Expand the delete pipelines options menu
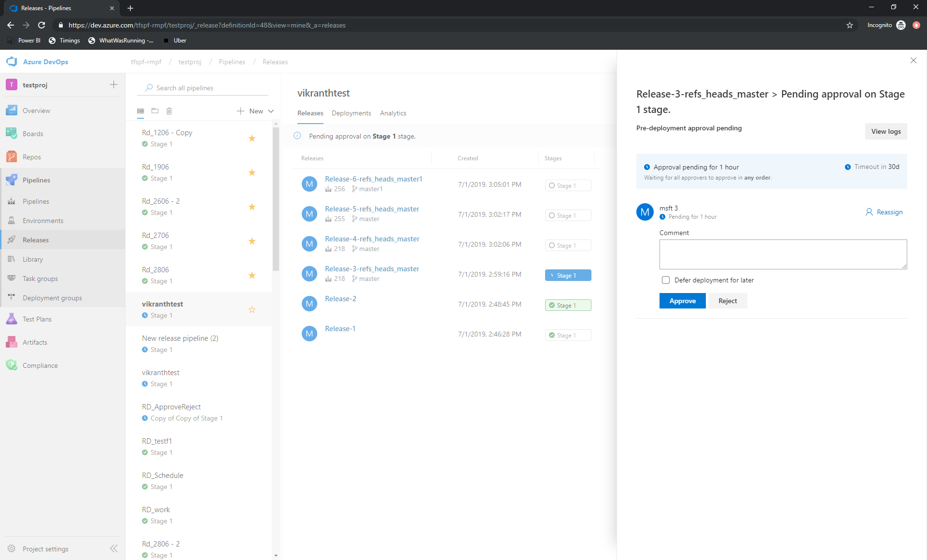Viewport: 927px width, 560px height. pos(168,110)
